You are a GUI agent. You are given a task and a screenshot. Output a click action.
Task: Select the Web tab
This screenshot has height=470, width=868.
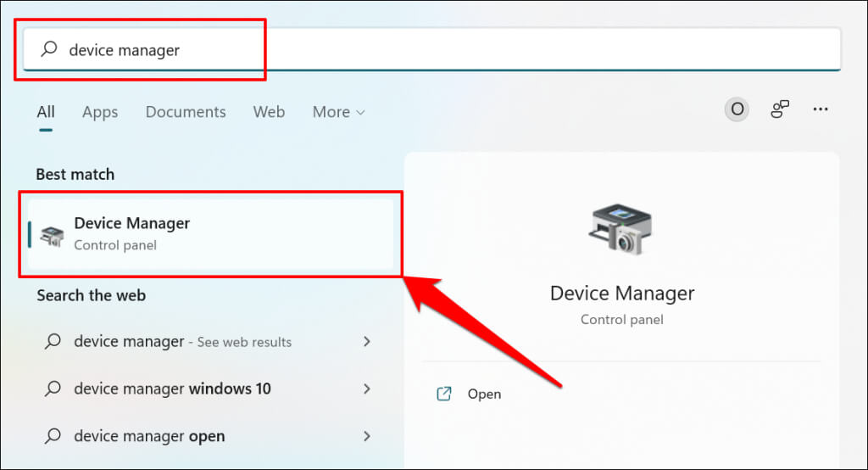[x=269, y=112]
